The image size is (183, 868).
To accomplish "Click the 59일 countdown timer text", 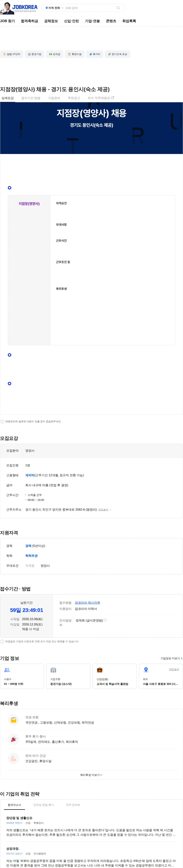I will point(26,610).
